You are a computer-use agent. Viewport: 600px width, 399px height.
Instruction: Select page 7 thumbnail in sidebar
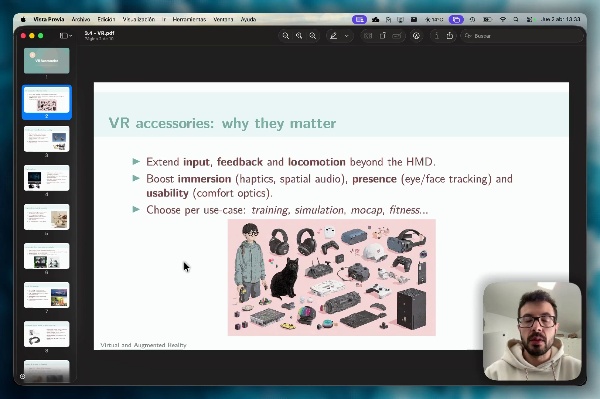(x=47, y=295)
